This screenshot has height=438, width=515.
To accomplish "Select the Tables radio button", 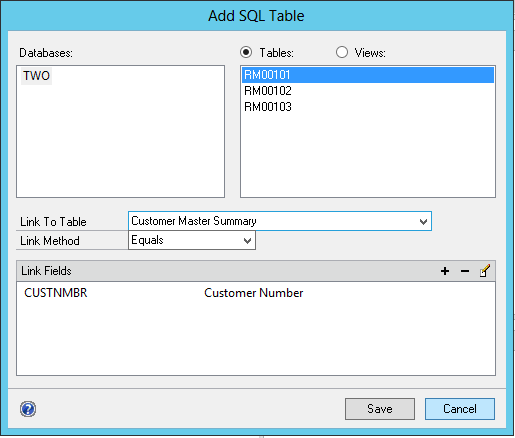I will pyautogui.click(x=246, y=52).
